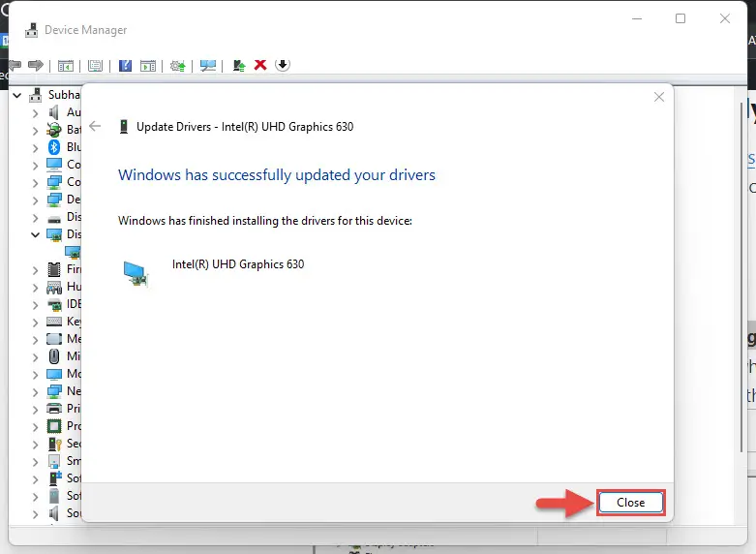Select the Sound speaker icon beside Sou
The image size is (756, 554).
(54, 513)
